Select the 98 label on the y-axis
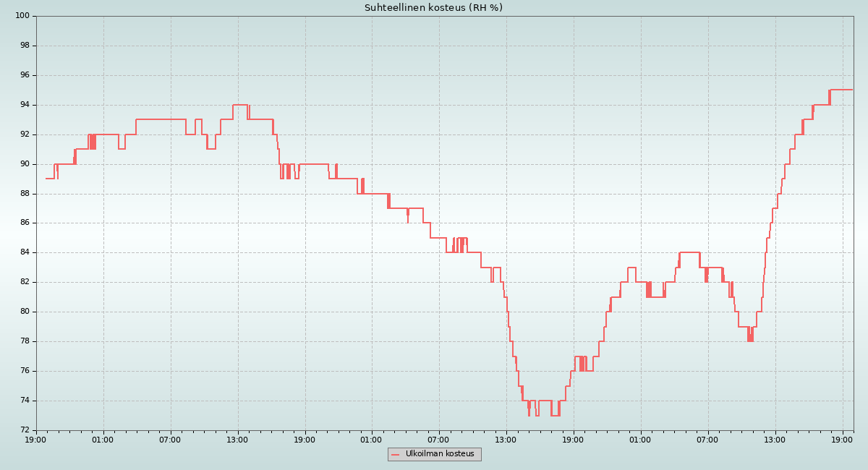 tap(24, 46)
